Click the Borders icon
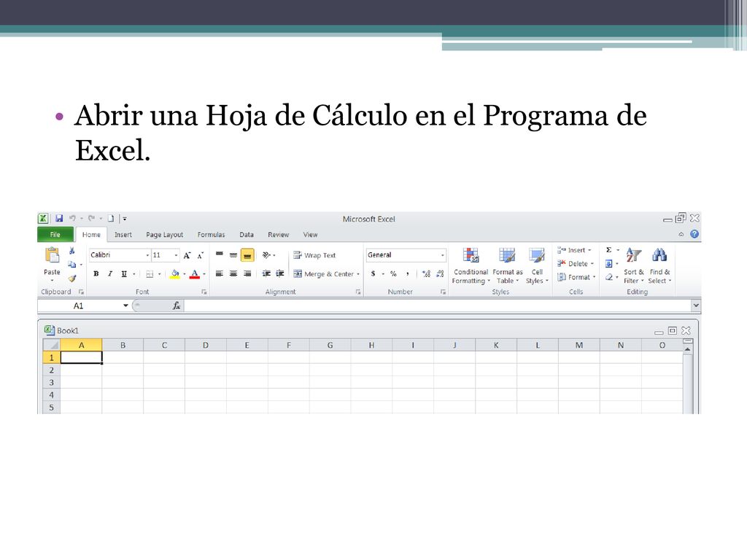 150,274
